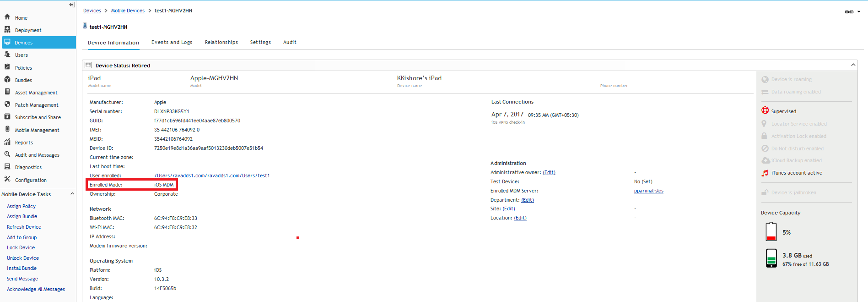Collapse the Device Status panel

853,65
